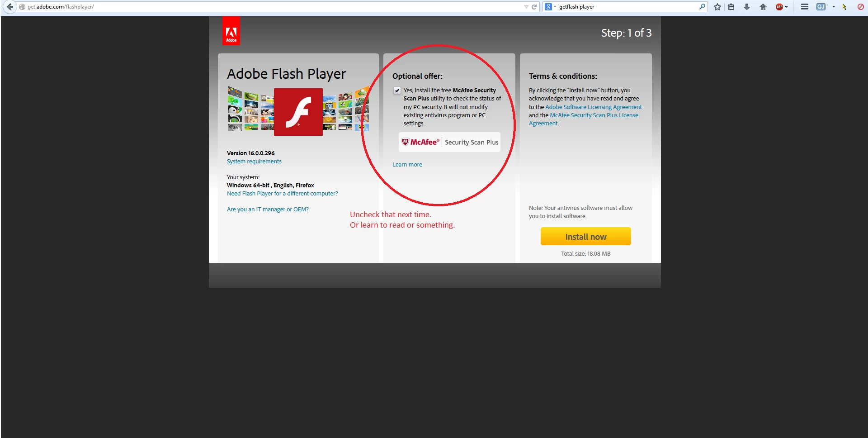Screen dimensions: 868x438
Task: Click 'Note: Your antivirus software must allow' text
Action: click(580, 208)
